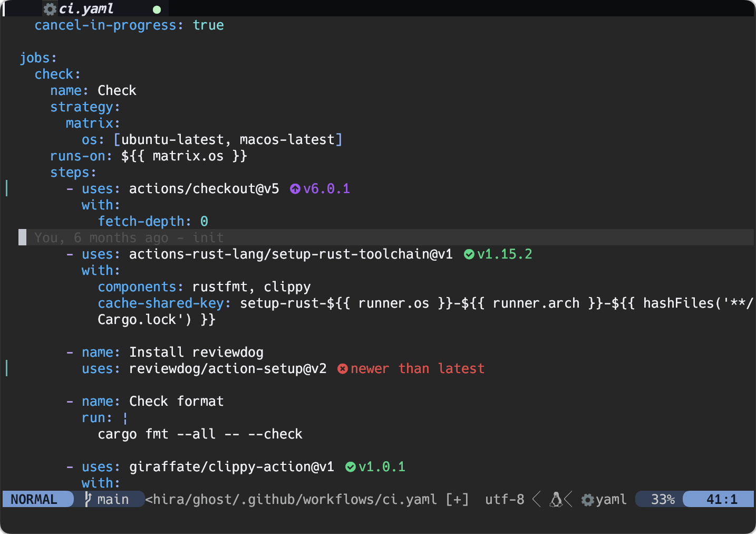The width and height of the screenshot is (756, 534).
Task: Click 'macos-latest' in the os list
Action: click(x=287, y=140)
